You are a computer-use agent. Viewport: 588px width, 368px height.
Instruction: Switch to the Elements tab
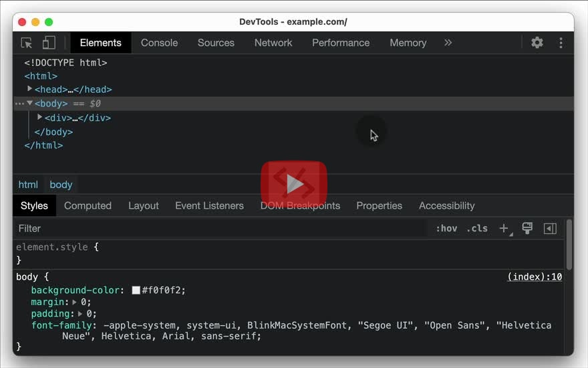pyautogui.click(x=100, y=43)
